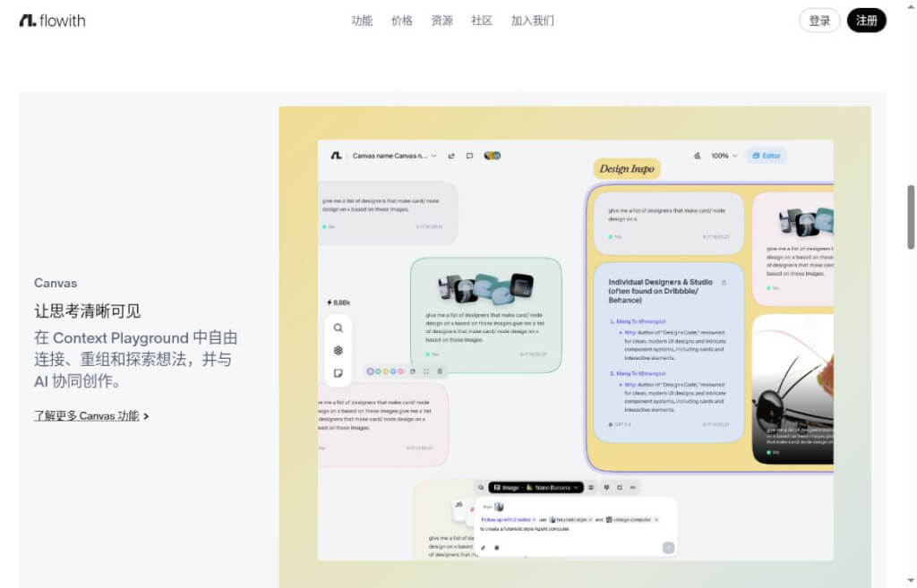Click the duplicate icon on node toolbar

pos(412,371)
